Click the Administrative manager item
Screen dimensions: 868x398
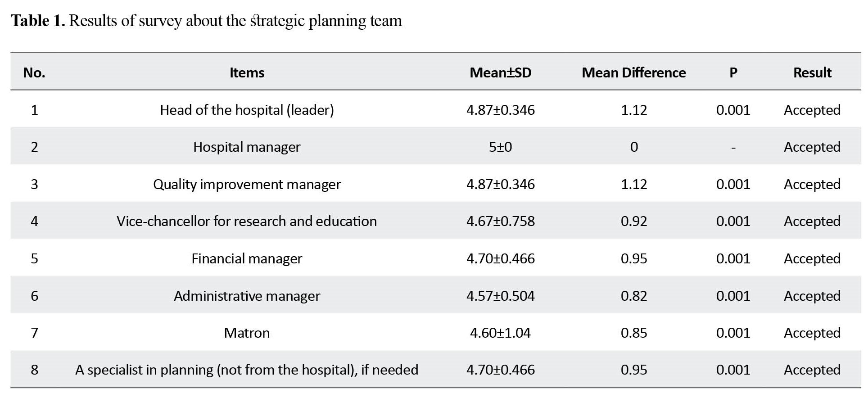point(247,296)
